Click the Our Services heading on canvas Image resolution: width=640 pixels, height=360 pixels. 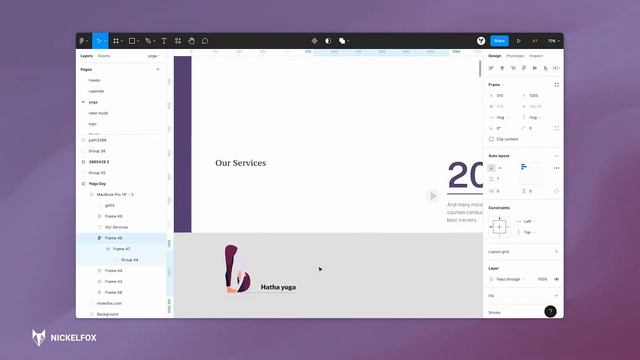click(x=240, y=163)
